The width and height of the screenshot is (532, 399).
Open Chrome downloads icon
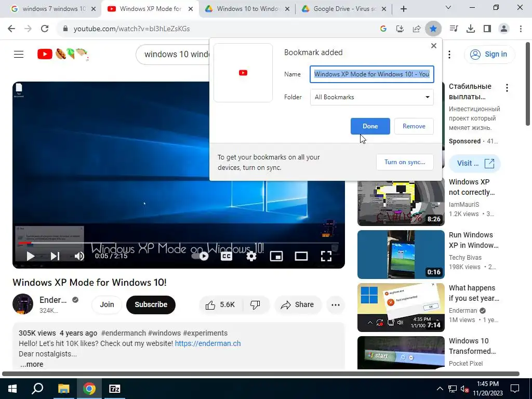tap(471, 29)
